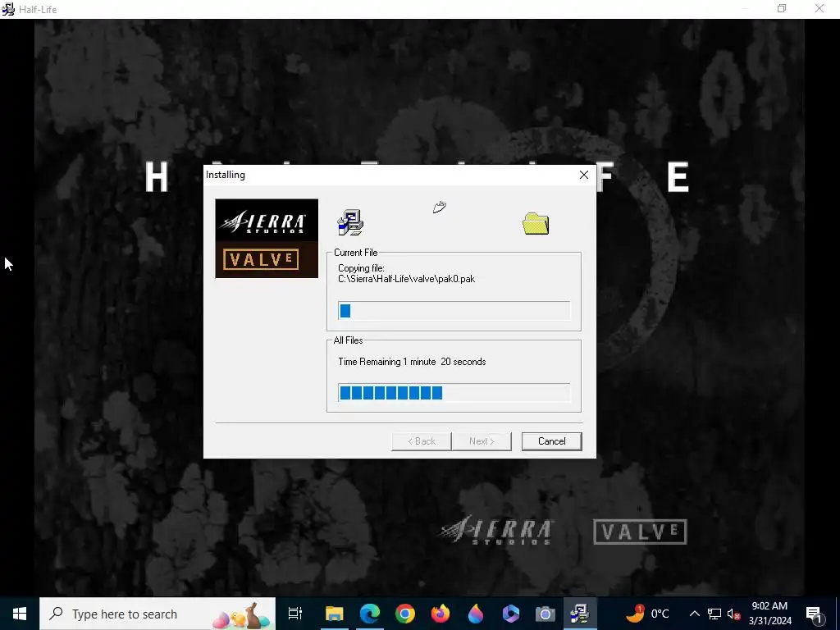Restore the Half-Life window
Image resolution: width=840 pixels, height=630 pixels.
[782, 8]
